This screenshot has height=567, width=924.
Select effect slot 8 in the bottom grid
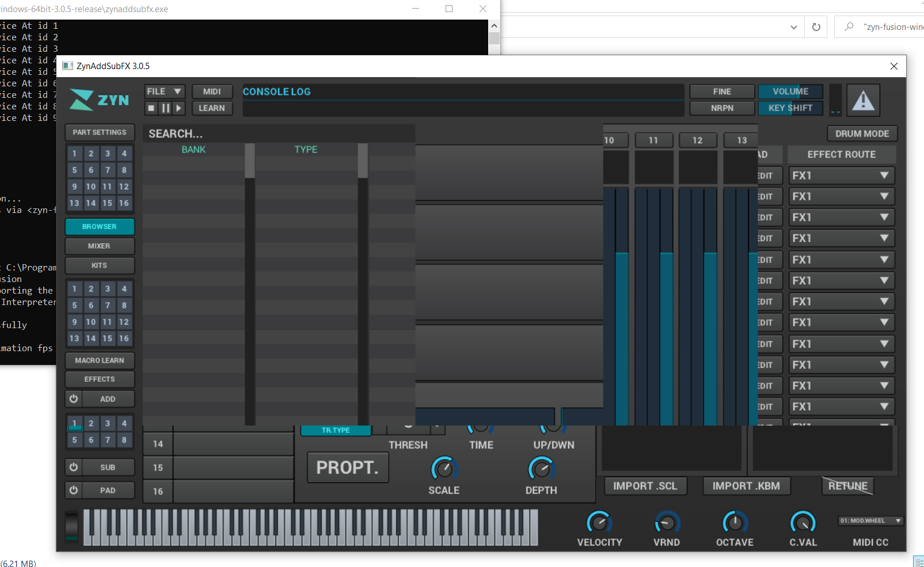click(124, 440)
